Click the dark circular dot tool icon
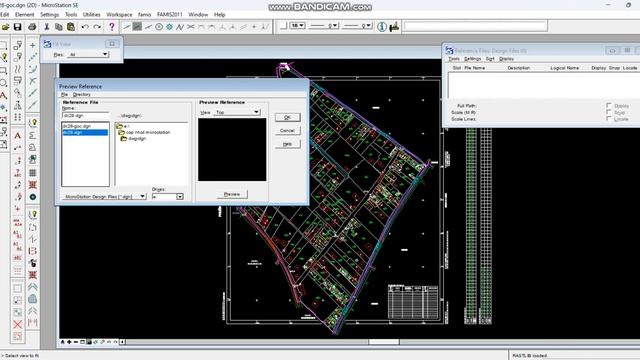Viewport: 640px width, 360px height. [x=33, y=197]
